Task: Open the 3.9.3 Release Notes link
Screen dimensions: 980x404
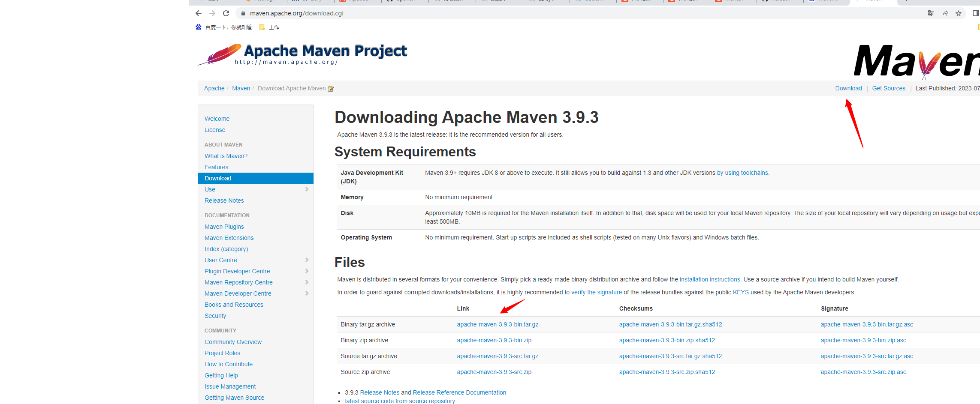Action: (x=380, y=392)
